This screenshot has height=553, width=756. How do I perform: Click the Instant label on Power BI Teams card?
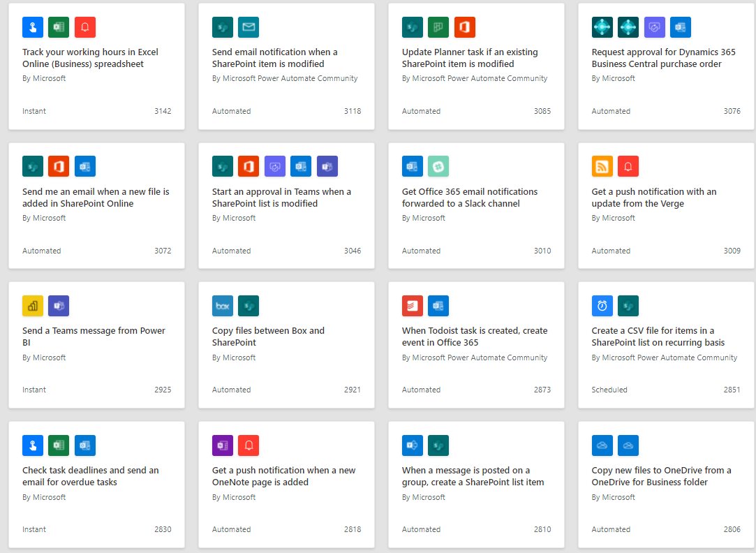click(x=34, y=390)
